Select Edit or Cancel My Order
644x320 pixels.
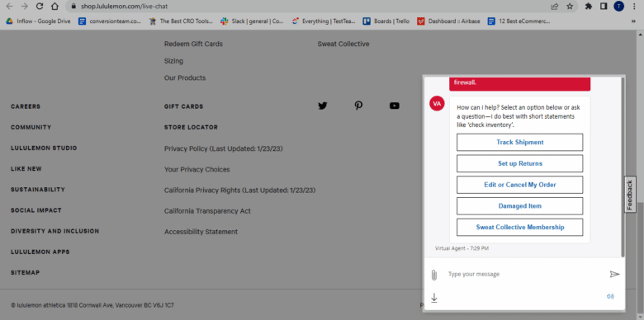(x=519, y=185)
